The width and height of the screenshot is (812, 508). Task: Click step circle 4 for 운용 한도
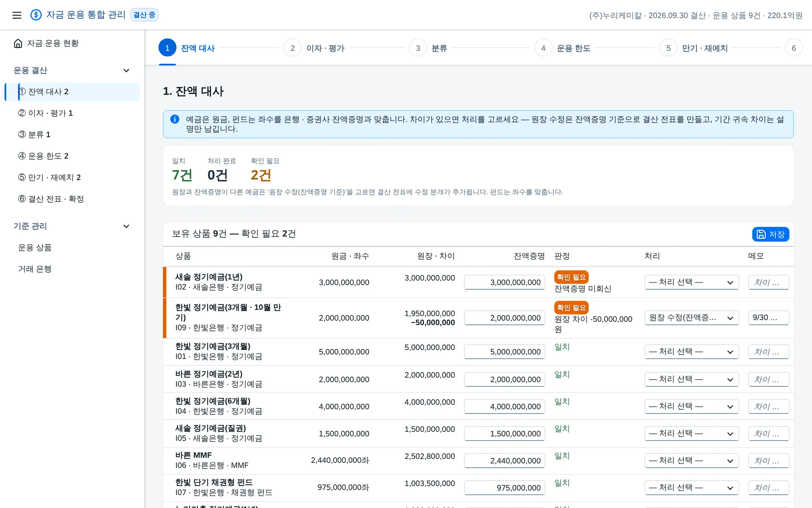coord(543,48)
